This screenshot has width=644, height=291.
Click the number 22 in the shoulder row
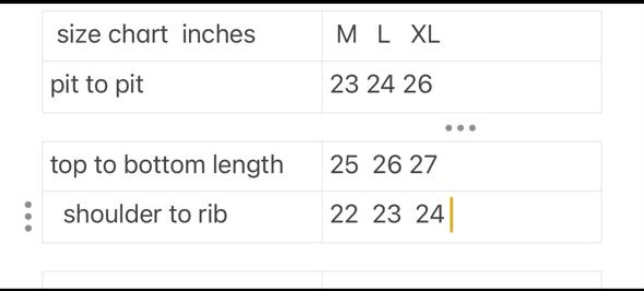(344, 215)
